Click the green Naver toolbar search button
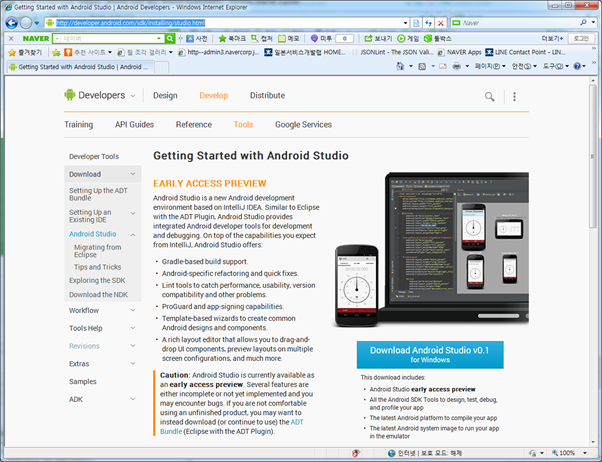Screen dimensions: 602x462 170,38
